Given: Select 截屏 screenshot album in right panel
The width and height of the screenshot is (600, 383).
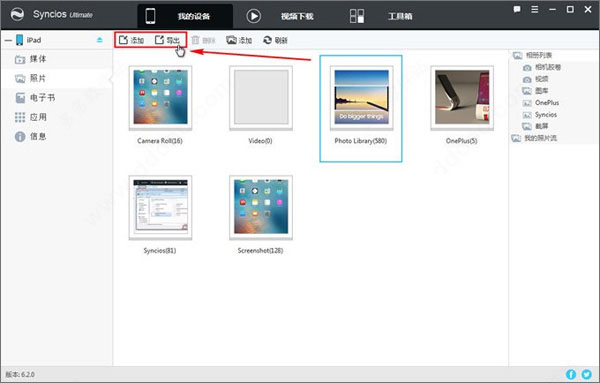Looking at the screenshot, I should (536, 126).
